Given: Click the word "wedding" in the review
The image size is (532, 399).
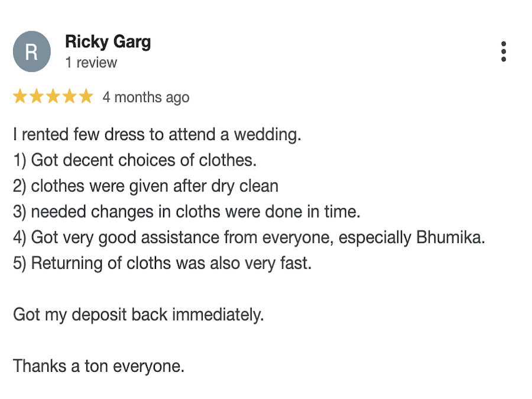Looking at the screenshot, I should [x=265, y=135].
